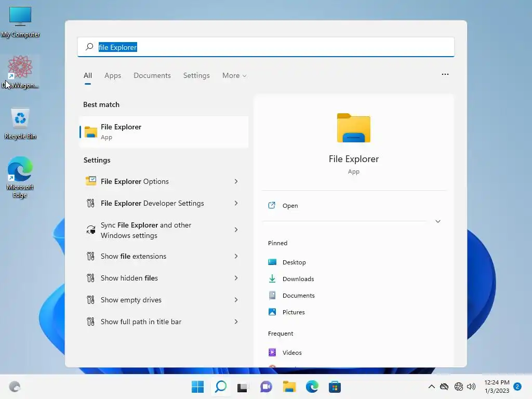This screenshot has width=532, height=399.
Task: Select the Microsoft Edge desktop shortcut
Action: point(20,177)
